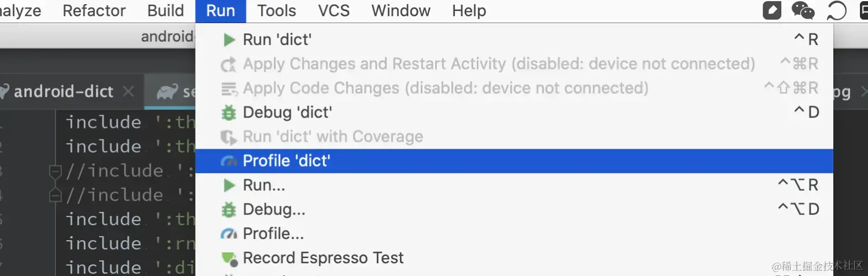The image size is (868, 276).
Task: Click the Profile... gauge icon
Action: 229,234
